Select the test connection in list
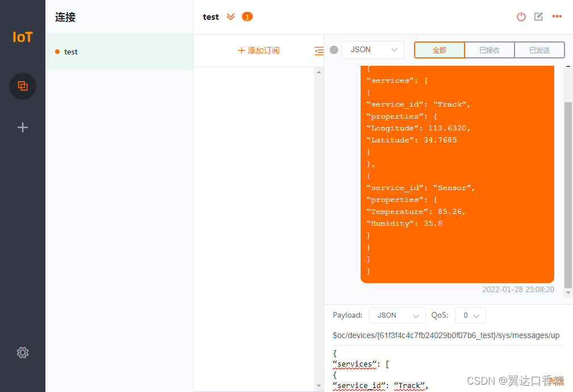 (119, 52)
